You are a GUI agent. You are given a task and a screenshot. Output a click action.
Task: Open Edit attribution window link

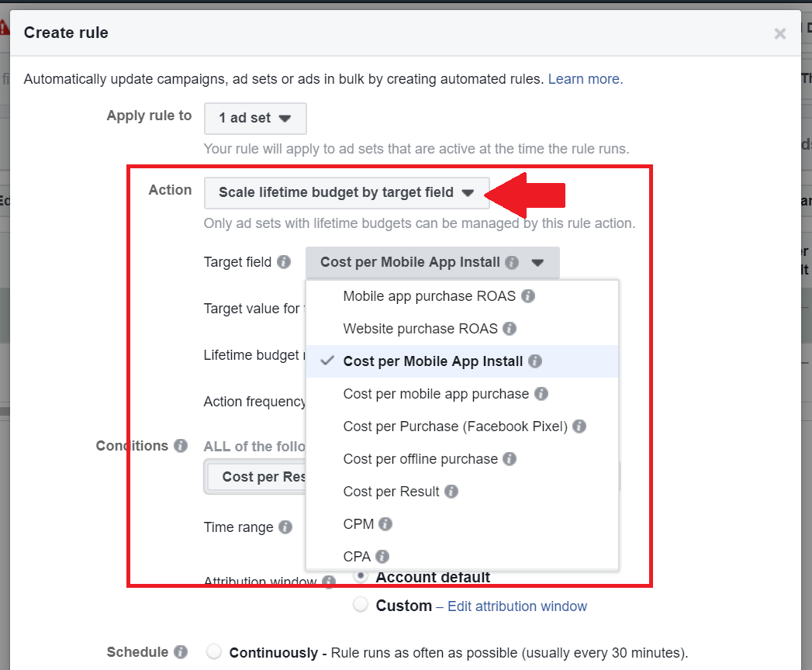[x=517, y=606]
